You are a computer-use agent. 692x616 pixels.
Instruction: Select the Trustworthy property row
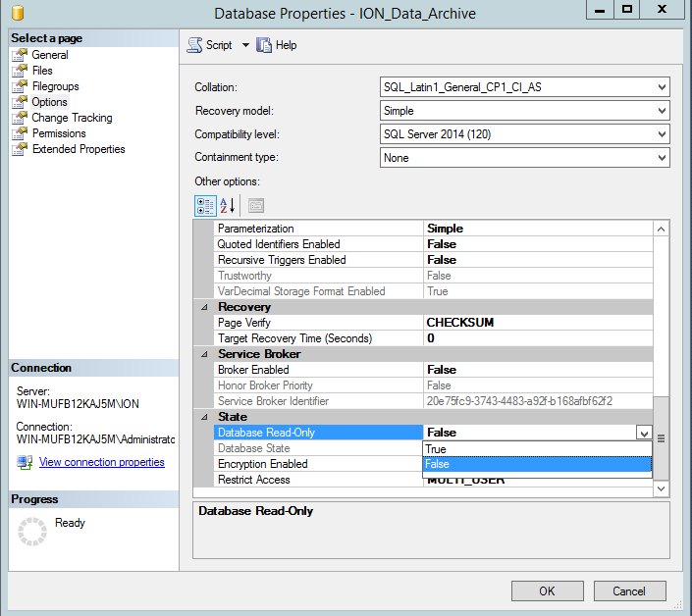[434, 276]
